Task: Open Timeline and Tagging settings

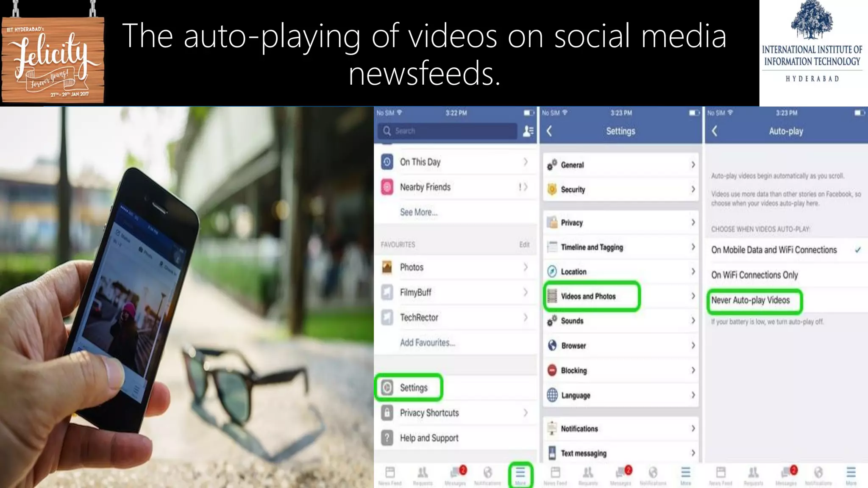Action: click(620, 247)
